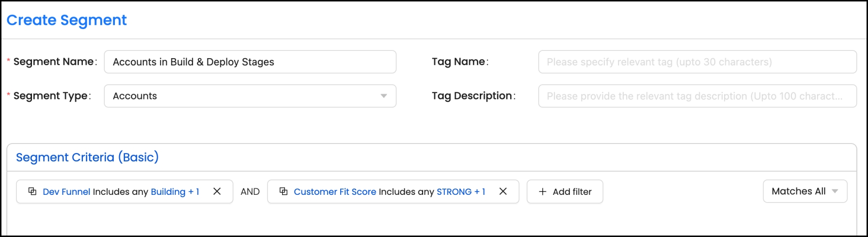This screenshot has height=237, width=868.
Task: Click the Segment Criteria (Basic) heading
Action: (x=87, y=158)
